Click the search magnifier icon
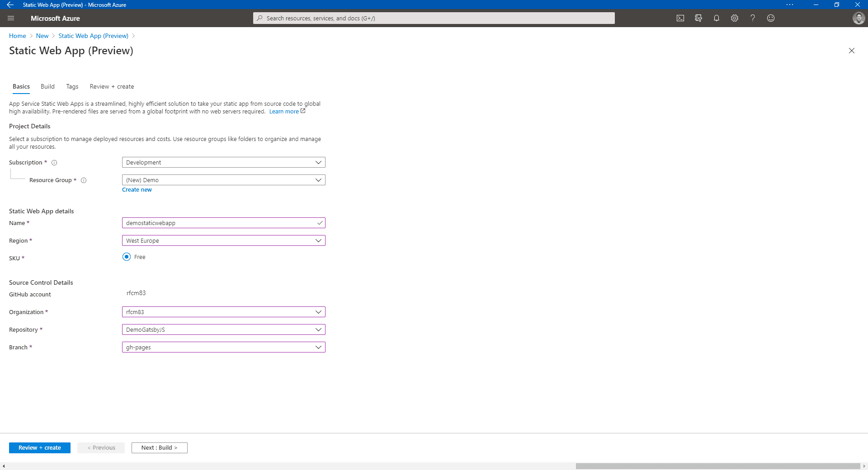The image size is (868, 470). click(x=259, y=18)
